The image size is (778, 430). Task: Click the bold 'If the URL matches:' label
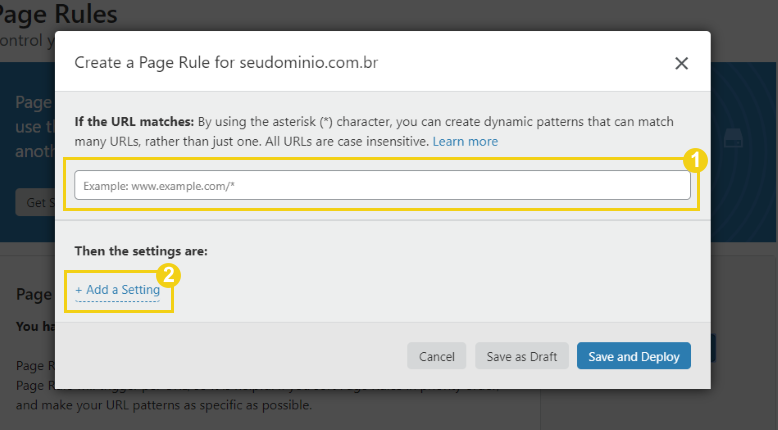134,122
